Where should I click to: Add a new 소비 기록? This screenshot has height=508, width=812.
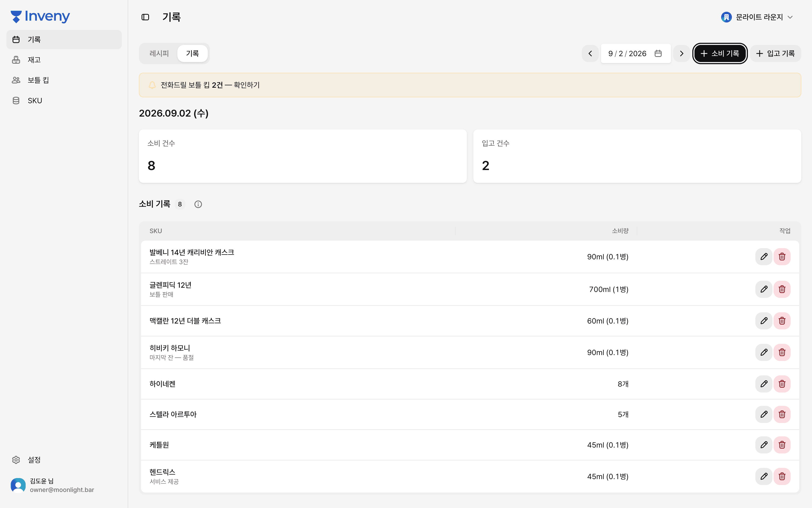tap(720, 53)
